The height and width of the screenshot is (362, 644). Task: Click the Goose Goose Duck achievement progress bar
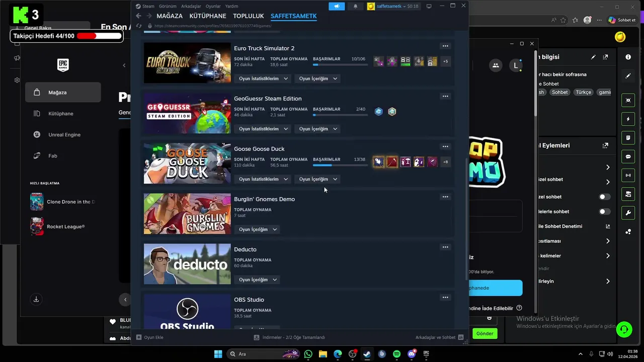[x=339, y=165]
